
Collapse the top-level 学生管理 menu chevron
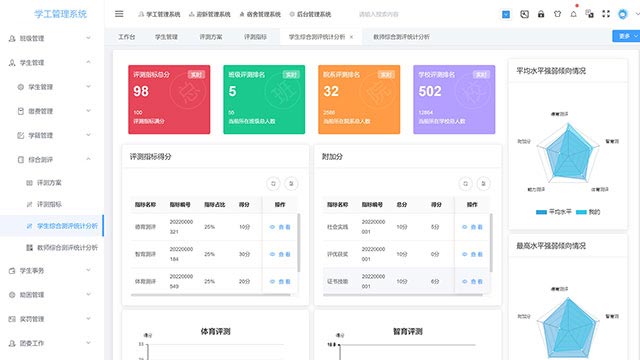click(x=88, y=62)
